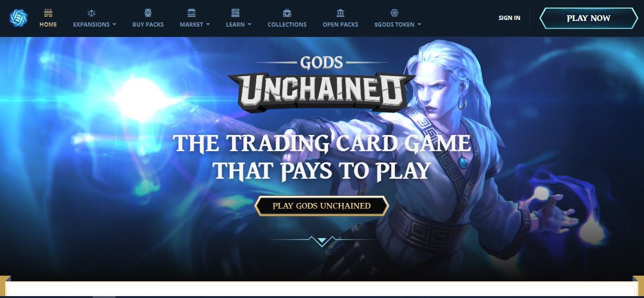
Task: Select the Open Packs menu item
Action: 340,24
